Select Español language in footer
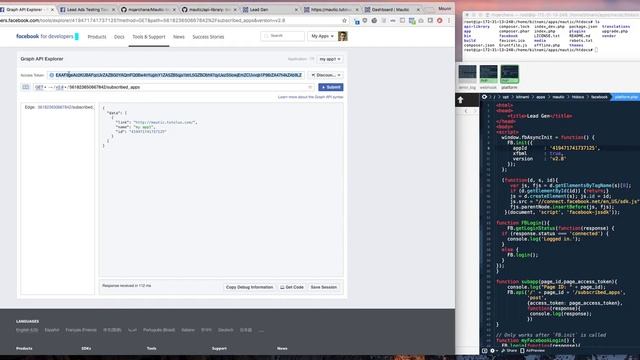The height and width of the screenshot is (360, 640). coord(52,330)
